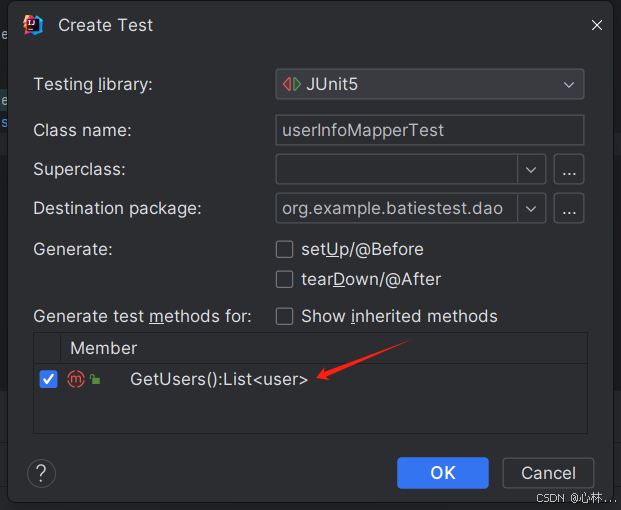The width and height of the screenshot is (621, 510).
Task: Click the JUnit5 library icon
Action: [x=292, y=84]
